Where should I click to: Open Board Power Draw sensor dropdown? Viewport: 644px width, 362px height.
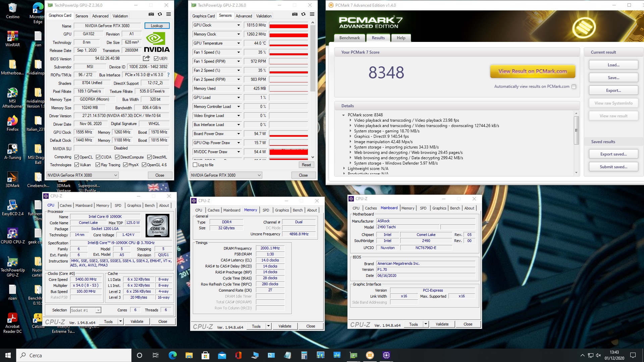pyautogui.click(x=238, y=134)
